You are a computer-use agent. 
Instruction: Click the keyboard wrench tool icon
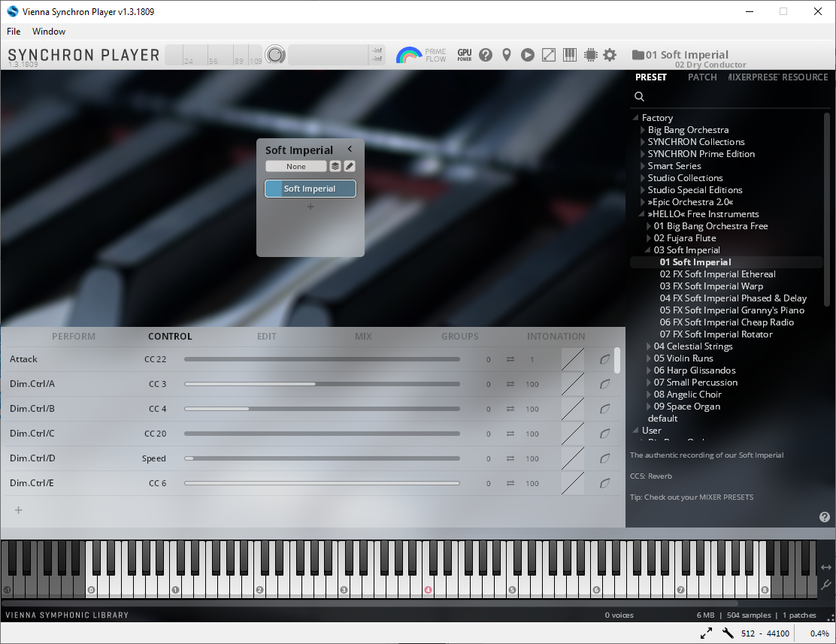tap(826, 585)
